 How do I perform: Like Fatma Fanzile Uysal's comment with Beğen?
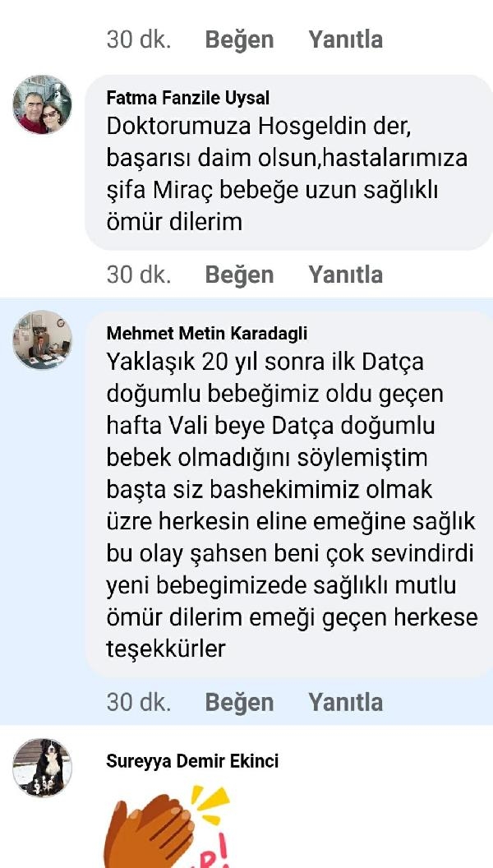click(x=239, y=275)
